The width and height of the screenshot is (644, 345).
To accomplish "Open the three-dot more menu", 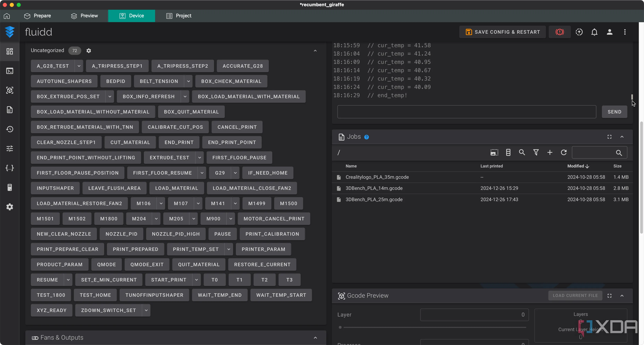I will tap(625, 32).
